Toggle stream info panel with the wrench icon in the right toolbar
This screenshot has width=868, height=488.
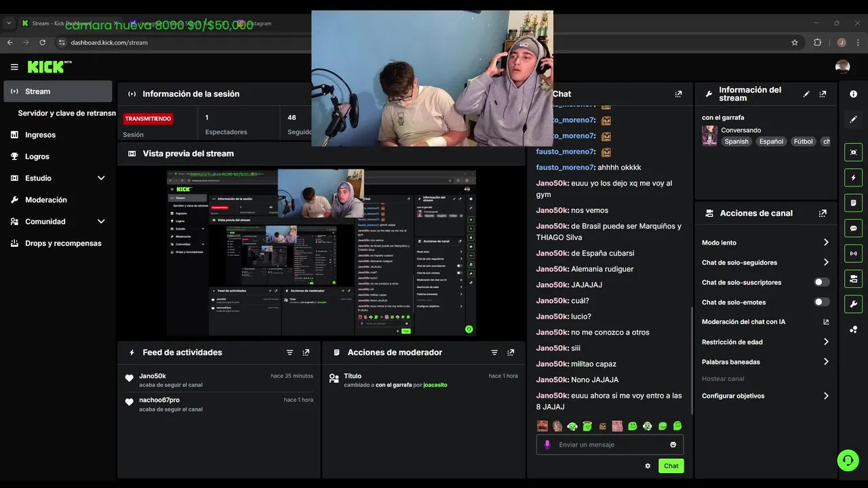tap(853, 304)
